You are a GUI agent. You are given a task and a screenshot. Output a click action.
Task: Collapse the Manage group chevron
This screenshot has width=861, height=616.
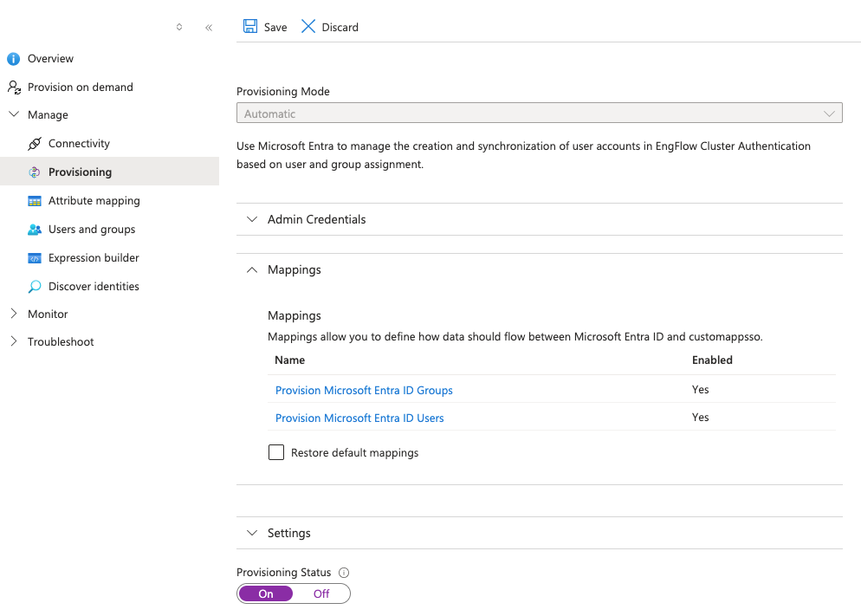coord(14,114)
